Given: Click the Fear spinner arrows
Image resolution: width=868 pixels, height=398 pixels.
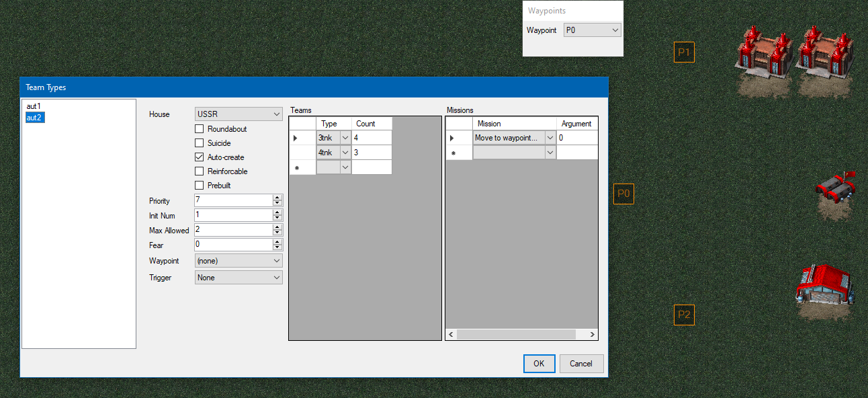Looking at the screenshot, I should pos(277,245).
